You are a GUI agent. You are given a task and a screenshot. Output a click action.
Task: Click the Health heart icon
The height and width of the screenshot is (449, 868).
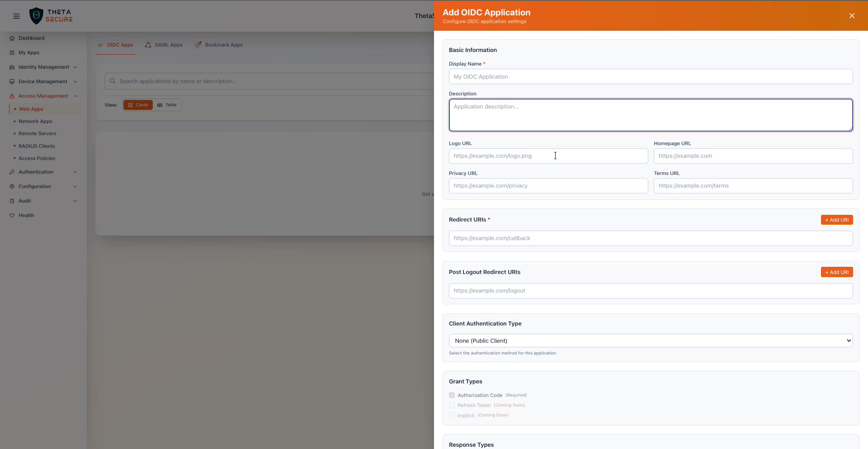(x=12, y=215)
